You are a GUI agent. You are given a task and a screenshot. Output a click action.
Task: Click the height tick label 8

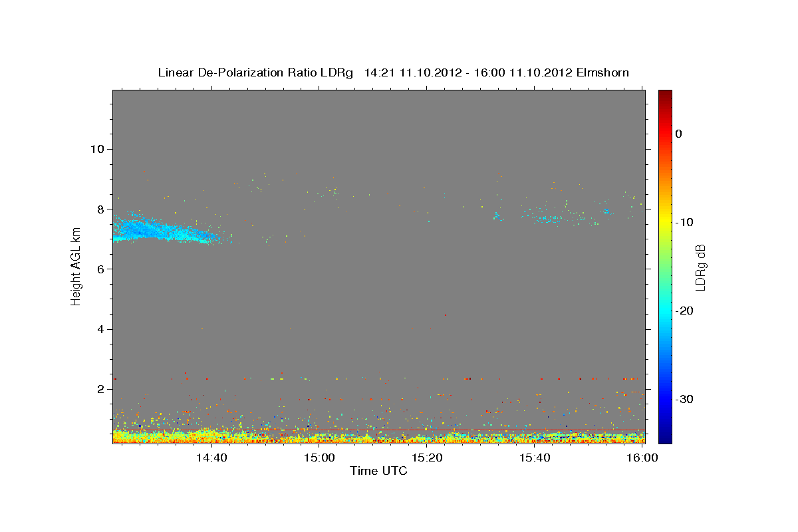[100, 209]
